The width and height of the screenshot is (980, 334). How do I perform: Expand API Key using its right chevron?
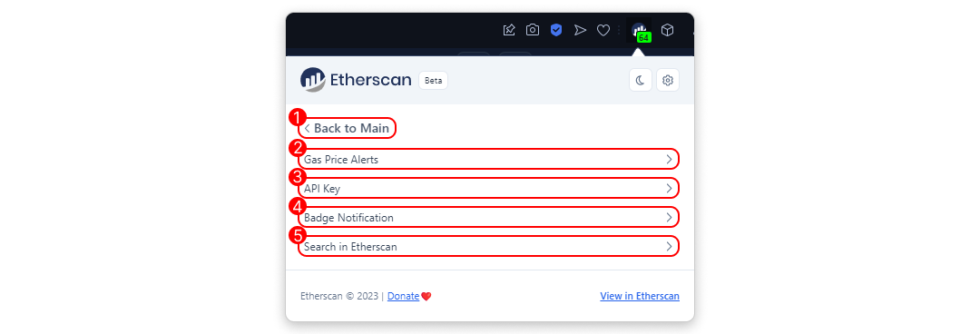coord(669,188)
